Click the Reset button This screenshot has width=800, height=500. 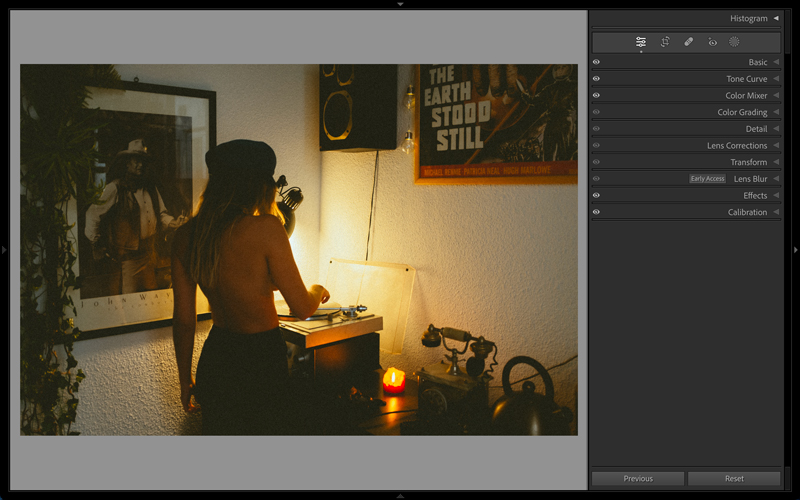[734, 479]
